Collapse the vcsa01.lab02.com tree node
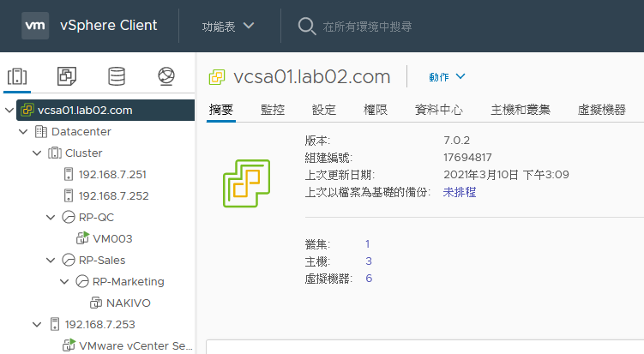Screen dimensions: 644x354 pyautogui.click(x=9, y=110)
